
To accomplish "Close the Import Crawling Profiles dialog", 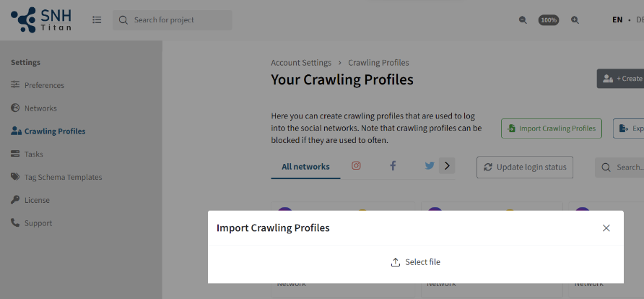I will tap(606, 228).
